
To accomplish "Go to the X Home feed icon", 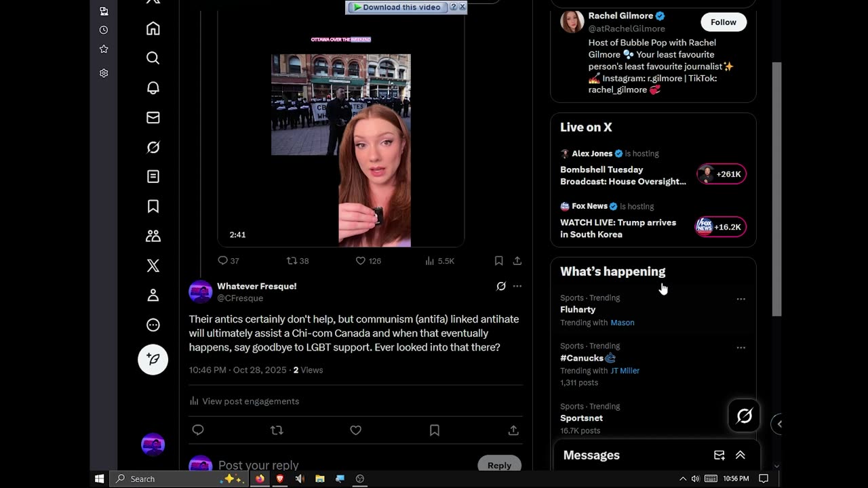I will click(153, 28).
